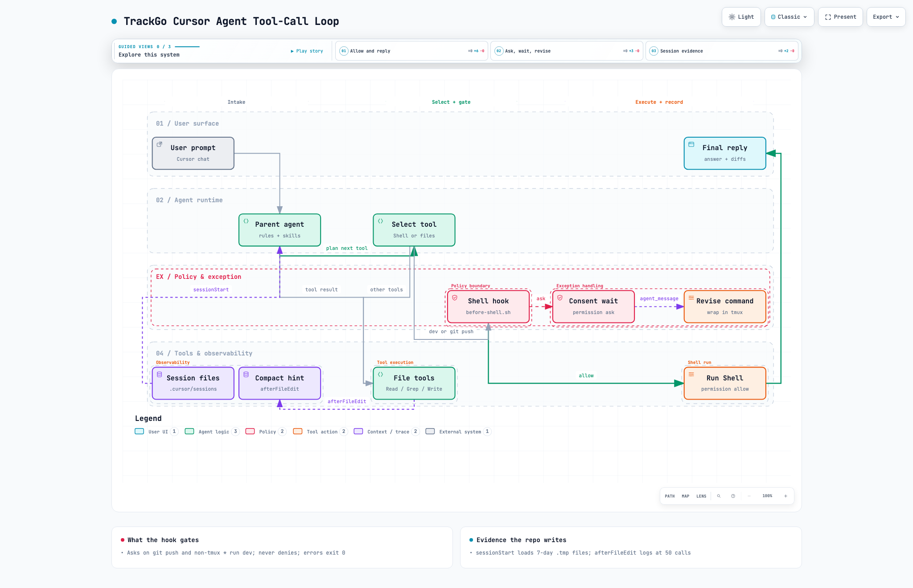Click the "dev or git push" edge label
This screenshot has width=913, height=588.
tap(451, 332)
